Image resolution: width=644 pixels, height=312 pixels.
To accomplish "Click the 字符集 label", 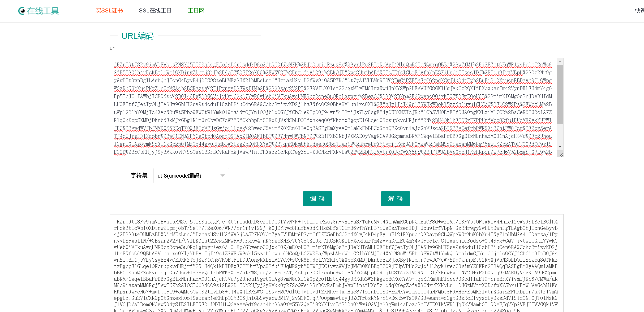I will click(139, 175).
